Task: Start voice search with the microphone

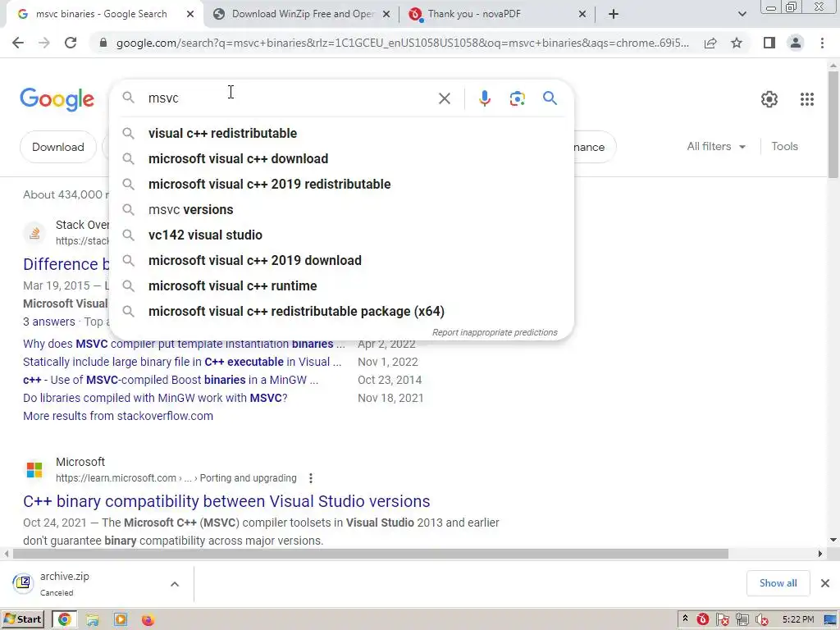Action: point(484,98)
